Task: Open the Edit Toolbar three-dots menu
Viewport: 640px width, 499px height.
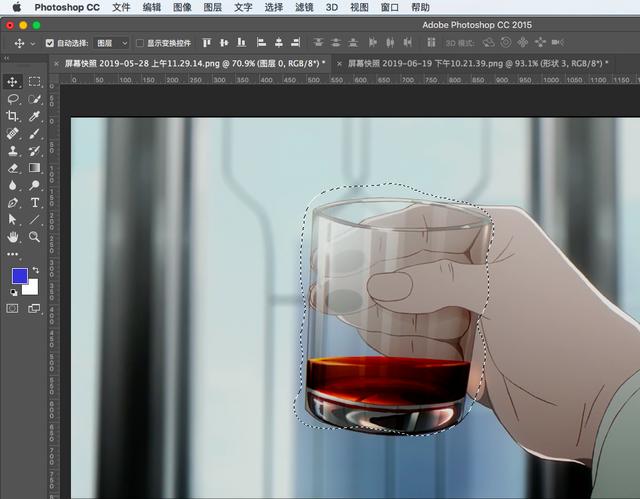Action: tap(12, 254)
